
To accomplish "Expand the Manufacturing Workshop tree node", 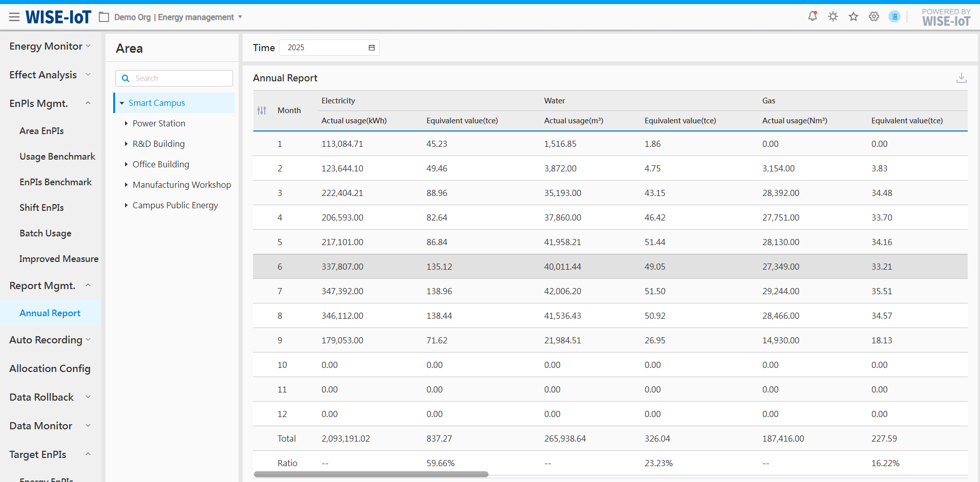I will pyautogui.click(x=126, y=185).
